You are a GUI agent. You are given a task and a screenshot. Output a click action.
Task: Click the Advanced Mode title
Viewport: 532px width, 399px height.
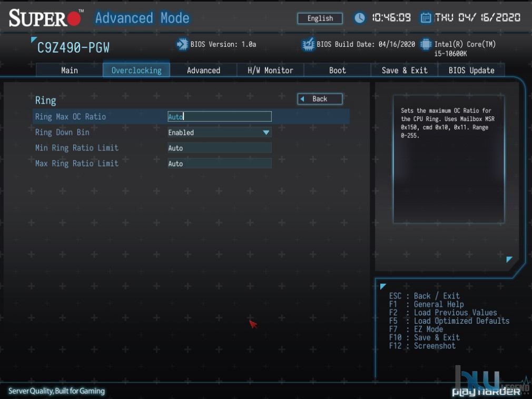pyautogui.click(x=142, y=18)
